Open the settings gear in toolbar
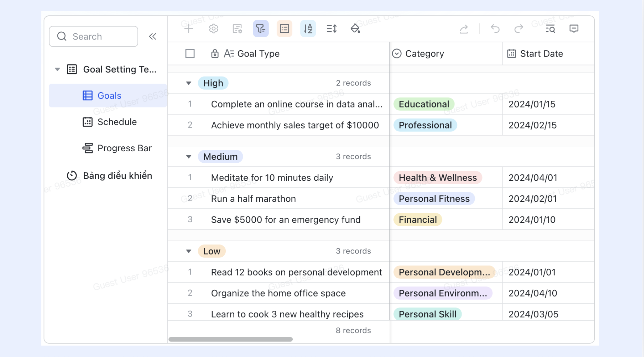The image size is (644, 357). pos(213,29)
